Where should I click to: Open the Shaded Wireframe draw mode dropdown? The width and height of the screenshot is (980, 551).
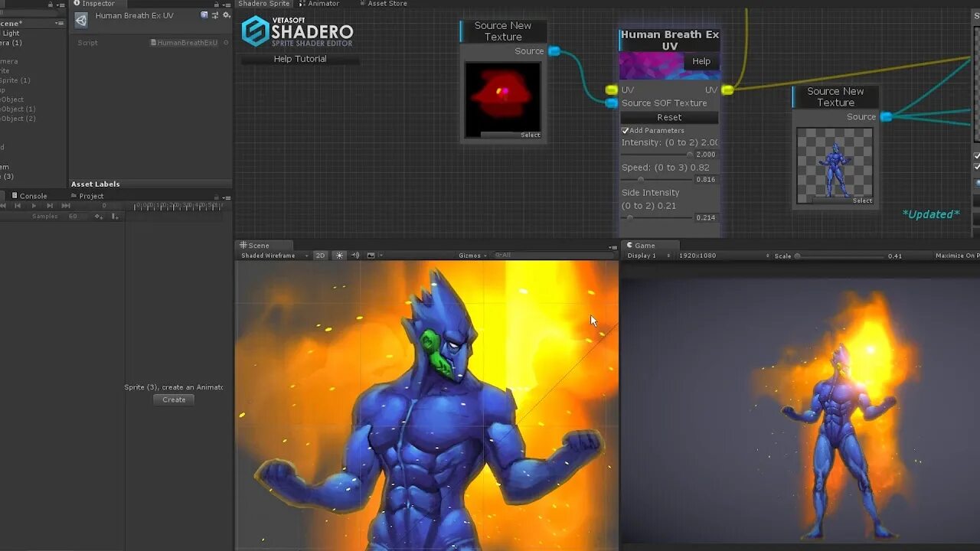pos(274,256)
